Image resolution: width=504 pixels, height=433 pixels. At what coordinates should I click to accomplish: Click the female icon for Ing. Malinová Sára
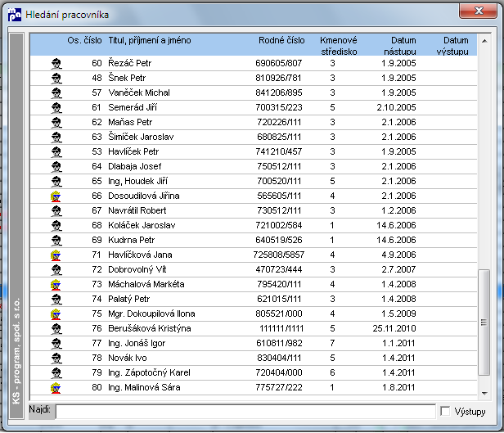click(x=56, y=388)
